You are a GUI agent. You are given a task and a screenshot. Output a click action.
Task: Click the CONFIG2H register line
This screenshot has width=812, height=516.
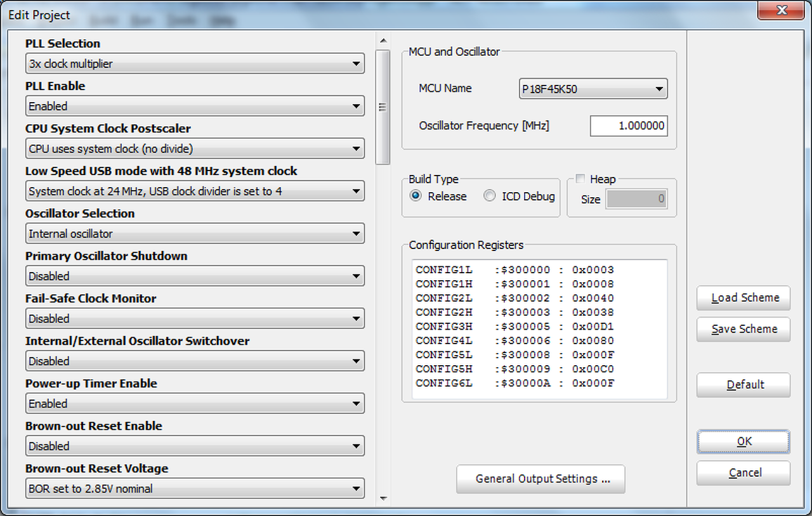[515, 313]
